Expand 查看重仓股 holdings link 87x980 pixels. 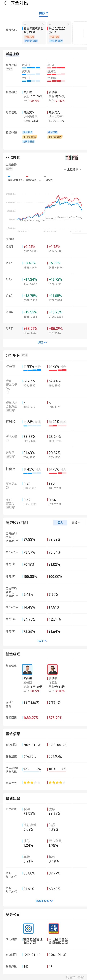click(x=44, y=901)
